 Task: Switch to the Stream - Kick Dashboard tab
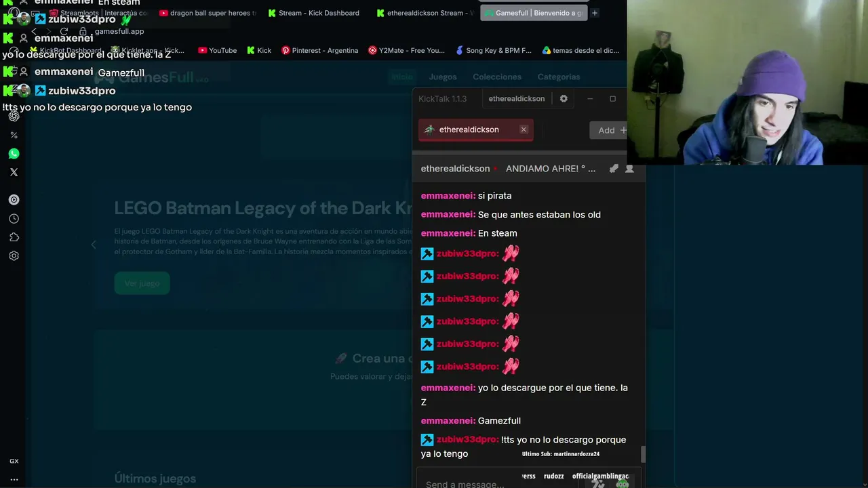coord(314,13)
